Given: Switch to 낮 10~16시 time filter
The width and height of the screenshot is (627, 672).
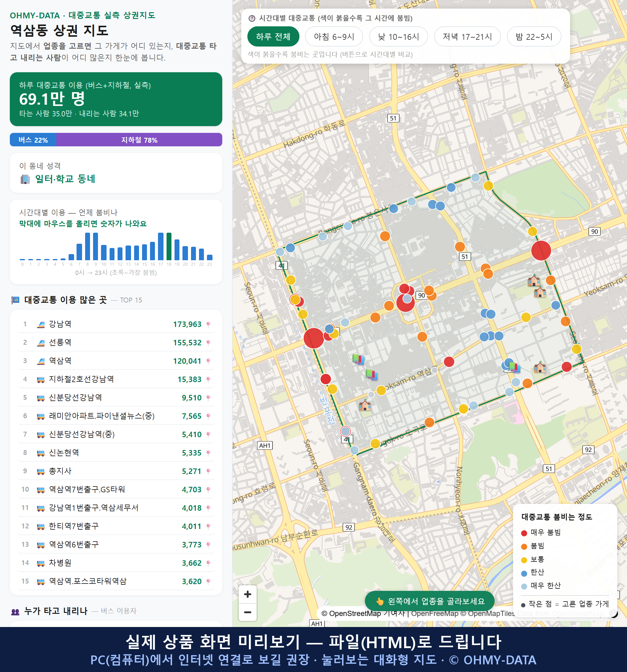Looking at the screenshot, I should [x=399, y=36].
